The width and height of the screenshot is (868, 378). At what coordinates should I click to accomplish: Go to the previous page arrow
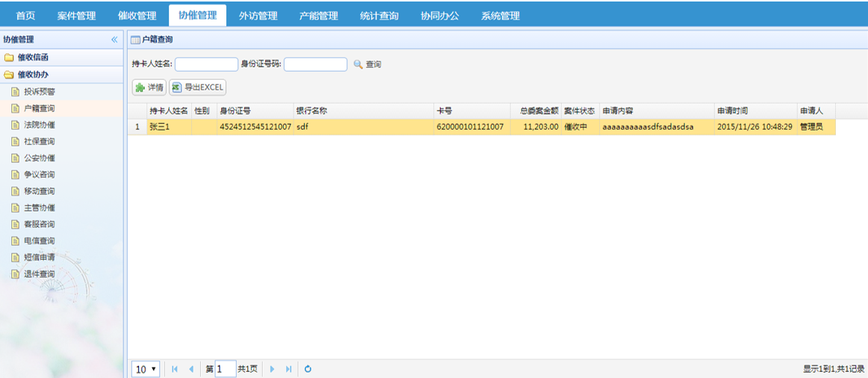tap(191, 369)
